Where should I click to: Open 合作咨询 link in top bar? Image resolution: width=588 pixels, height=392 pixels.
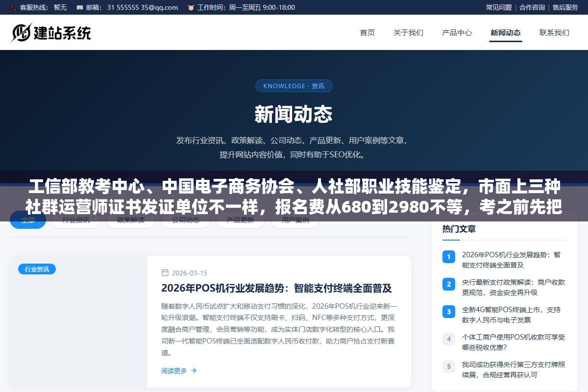[532, 7]
